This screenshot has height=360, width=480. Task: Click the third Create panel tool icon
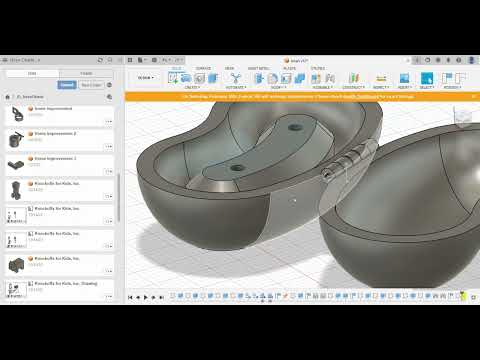point(199,78)
